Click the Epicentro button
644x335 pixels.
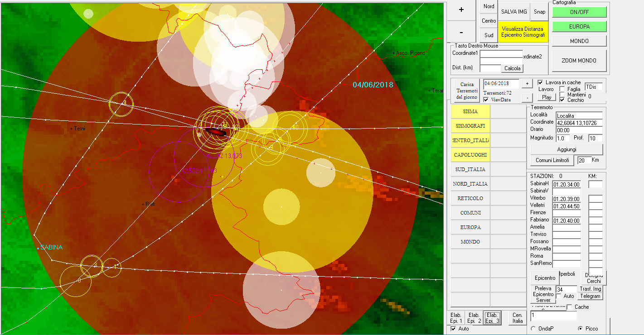pyautogui.click(x=545, y=278)
